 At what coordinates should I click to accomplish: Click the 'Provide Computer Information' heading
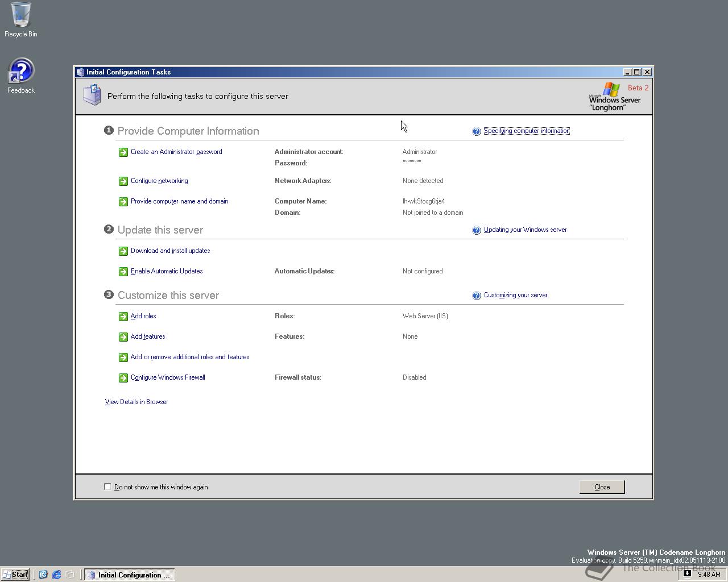click(188, 131)
